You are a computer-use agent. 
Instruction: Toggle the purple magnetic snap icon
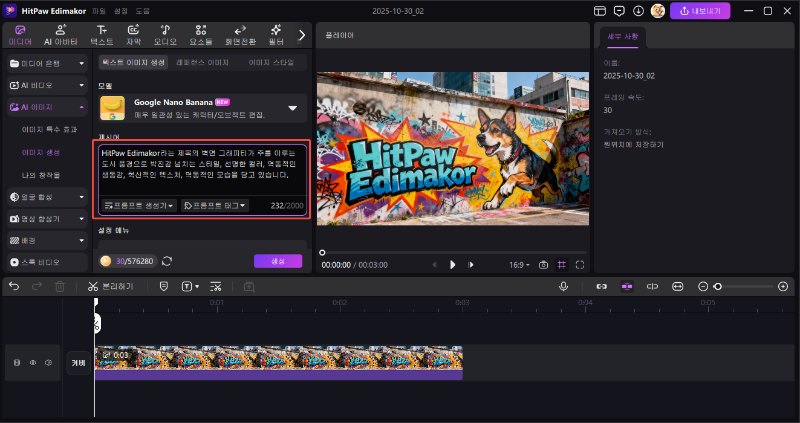pyautogui.click(x=627, y=287)
